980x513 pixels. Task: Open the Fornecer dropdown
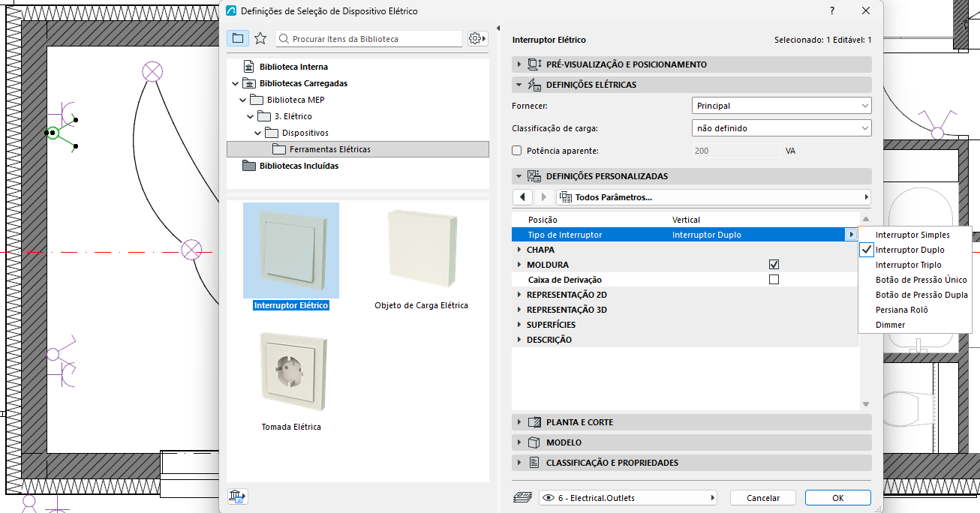(x=781, y=106)
